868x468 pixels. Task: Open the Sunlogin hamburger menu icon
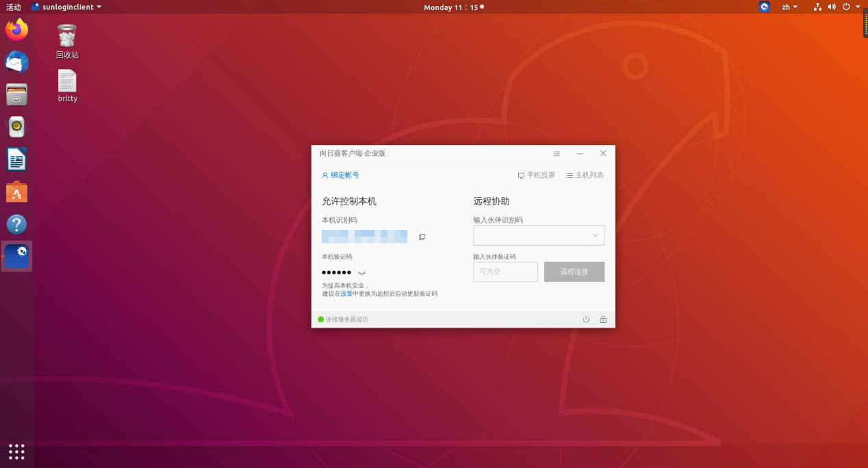[557, 153]
